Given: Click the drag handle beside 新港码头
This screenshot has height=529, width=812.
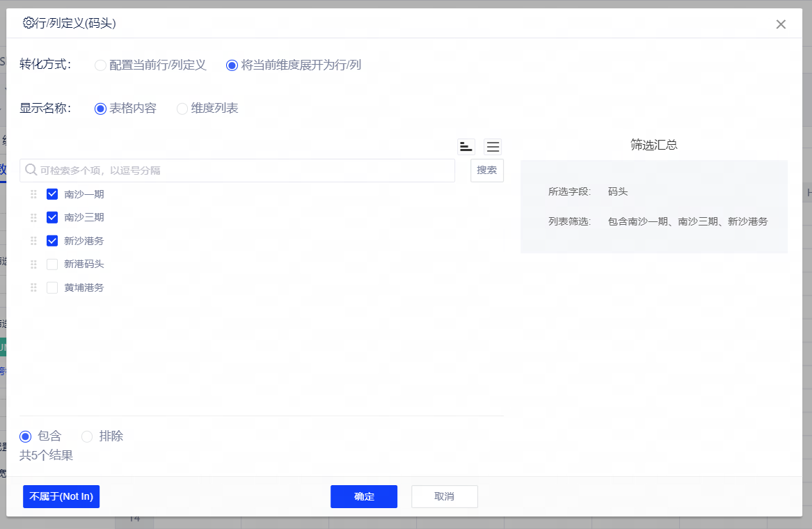Looking at the screenshot, I should (33, 264).
